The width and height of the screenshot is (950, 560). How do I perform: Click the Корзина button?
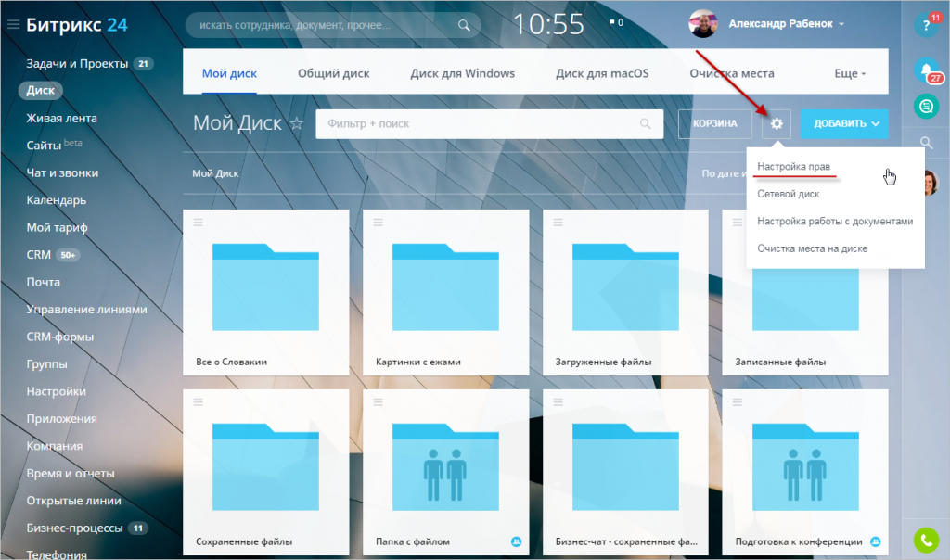click(715, 123)
